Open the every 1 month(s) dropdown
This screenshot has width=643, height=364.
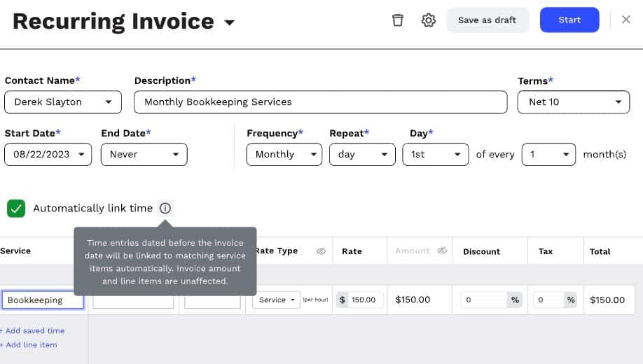pos(548,155)
